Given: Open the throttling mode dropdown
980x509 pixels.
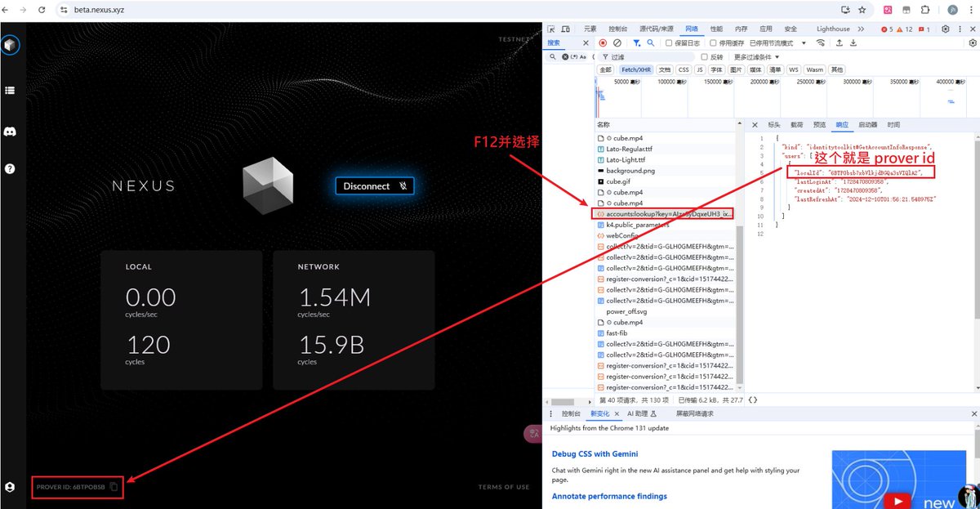Looking at the screenshot, I should [777, 42].
